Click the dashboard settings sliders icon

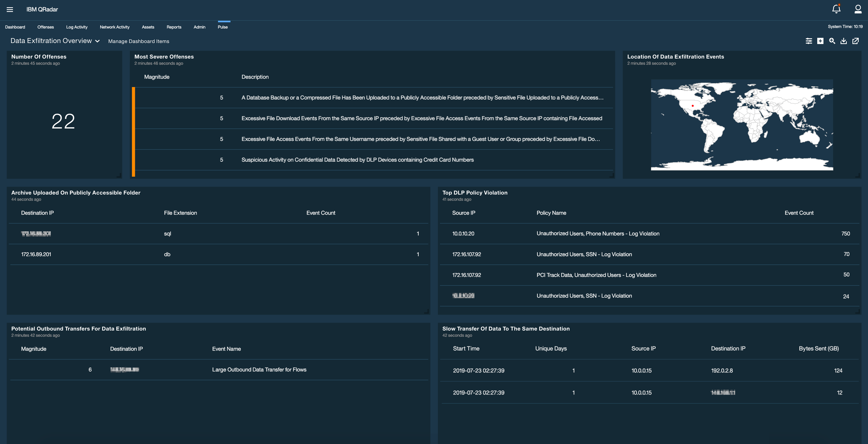click(809, 41)
